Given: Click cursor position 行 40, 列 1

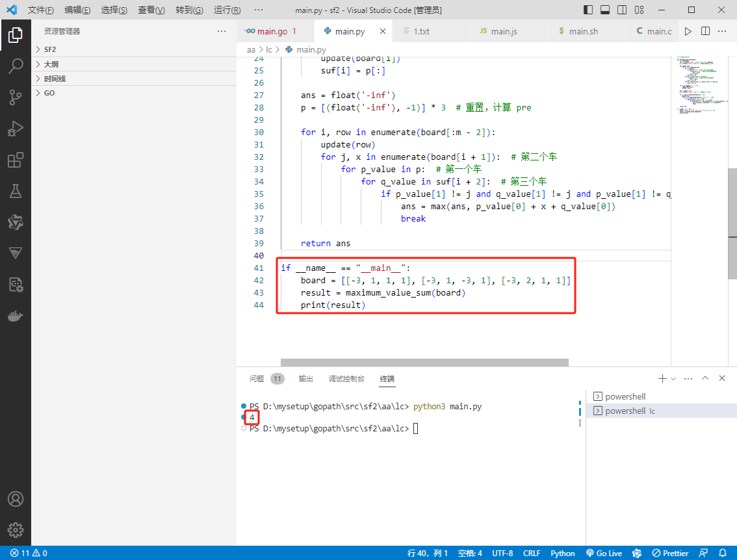Looking at the screenshot, I should point(427,553).
